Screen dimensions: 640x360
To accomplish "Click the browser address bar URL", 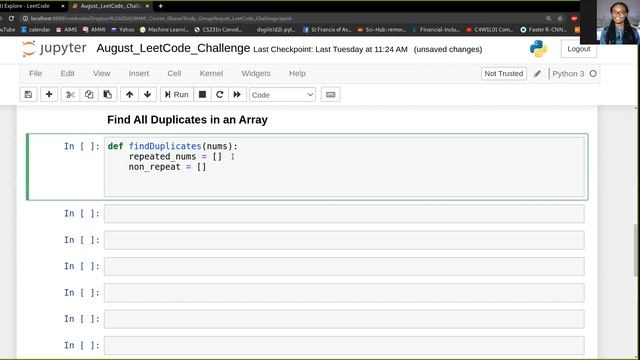I will pyautogui.click(x=161, y=18).
